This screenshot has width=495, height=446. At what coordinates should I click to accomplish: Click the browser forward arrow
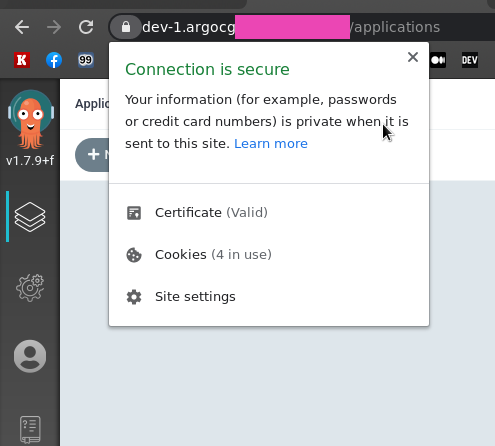(54, 27)
